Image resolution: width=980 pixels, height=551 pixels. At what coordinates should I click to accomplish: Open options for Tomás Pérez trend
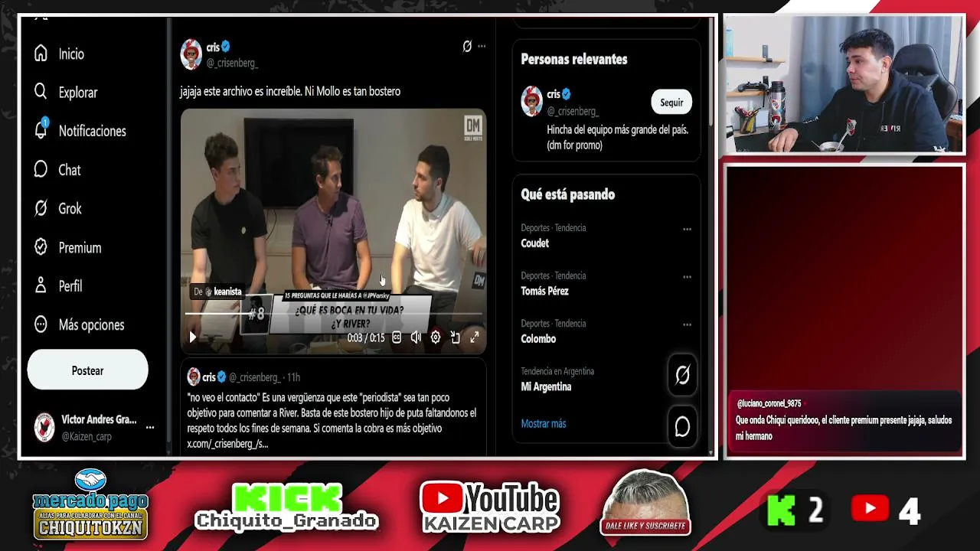coord(687,276)
